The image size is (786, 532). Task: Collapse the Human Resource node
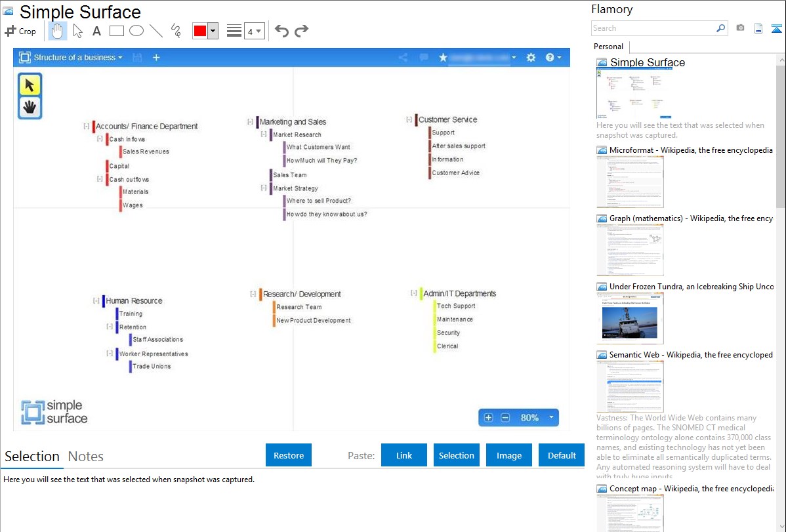[x=96, y=301]
